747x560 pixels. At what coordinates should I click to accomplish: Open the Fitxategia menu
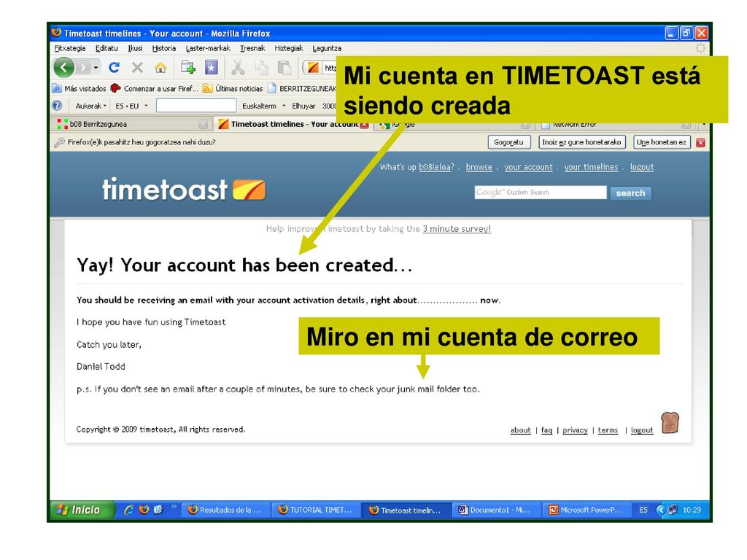tap(70, 48)
